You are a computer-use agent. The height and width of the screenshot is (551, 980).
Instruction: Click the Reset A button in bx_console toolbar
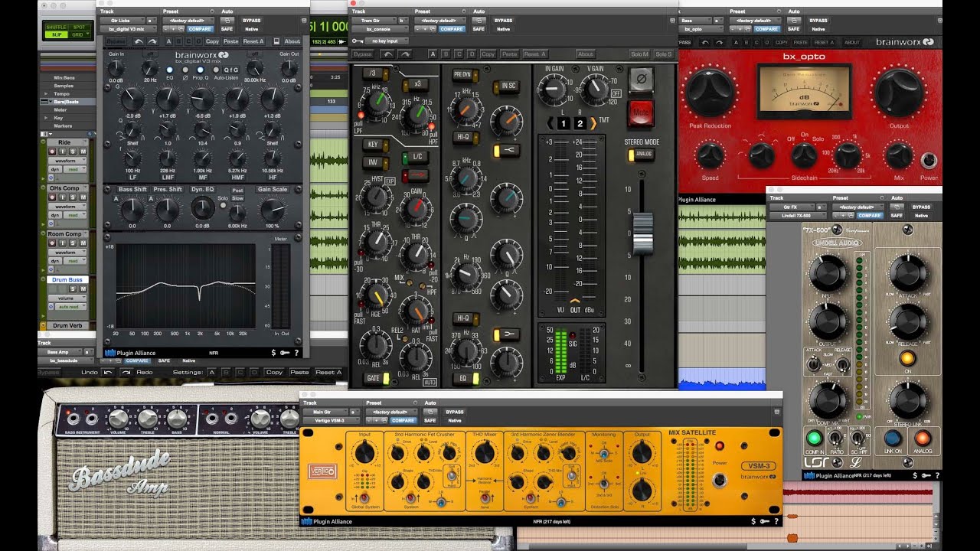pyautogui.click(x=534, y=54)
